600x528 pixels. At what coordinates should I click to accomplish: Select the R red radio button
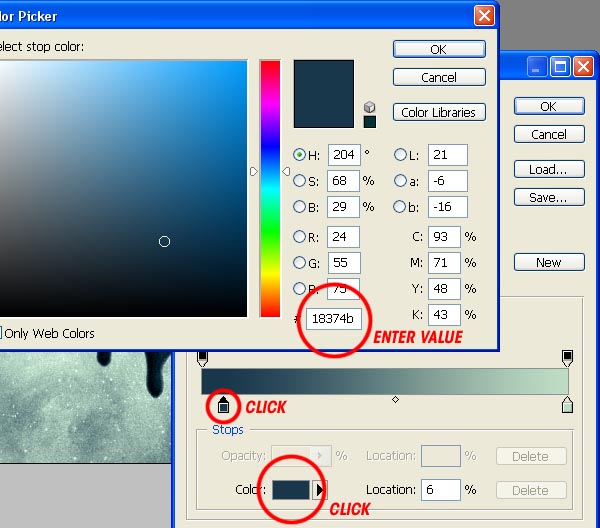[299, 236]
